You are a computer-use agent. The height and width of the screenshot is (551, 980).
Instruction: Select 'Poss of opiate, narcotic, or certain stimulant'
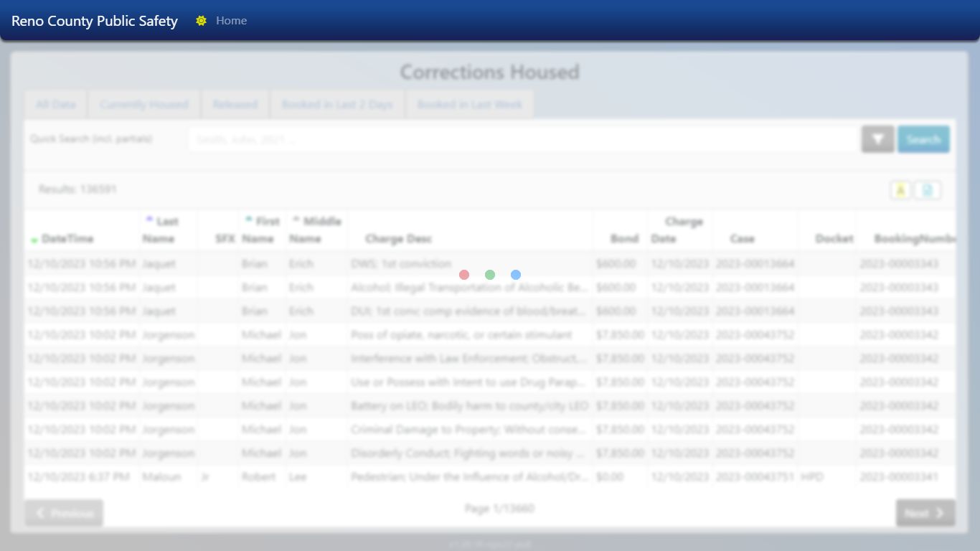pyautogui.click(x=471, y=335)
